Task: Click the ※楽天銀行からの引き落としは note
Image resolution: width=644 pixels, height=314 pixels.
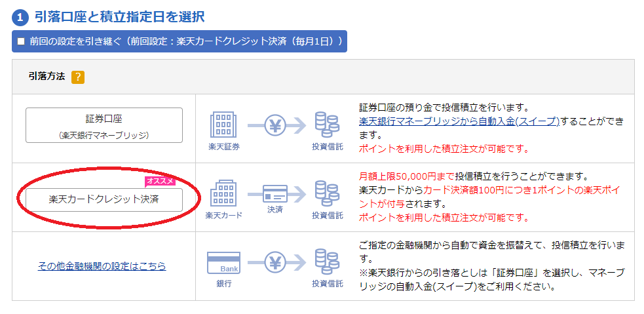Action: [491, 279]
